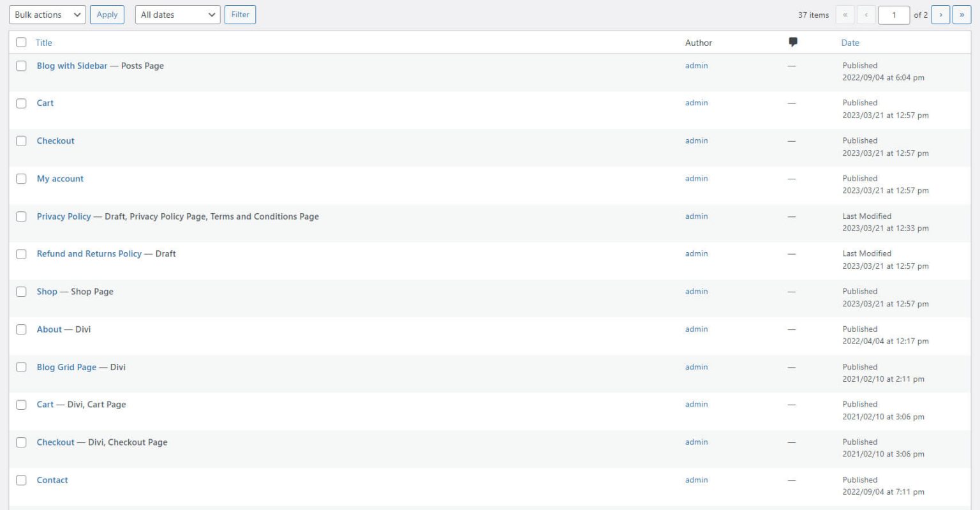The height and width of the screenshot is (510, 980).
Task: Open the Bulk actions dropdown
Action: click(x=46, y=14)
